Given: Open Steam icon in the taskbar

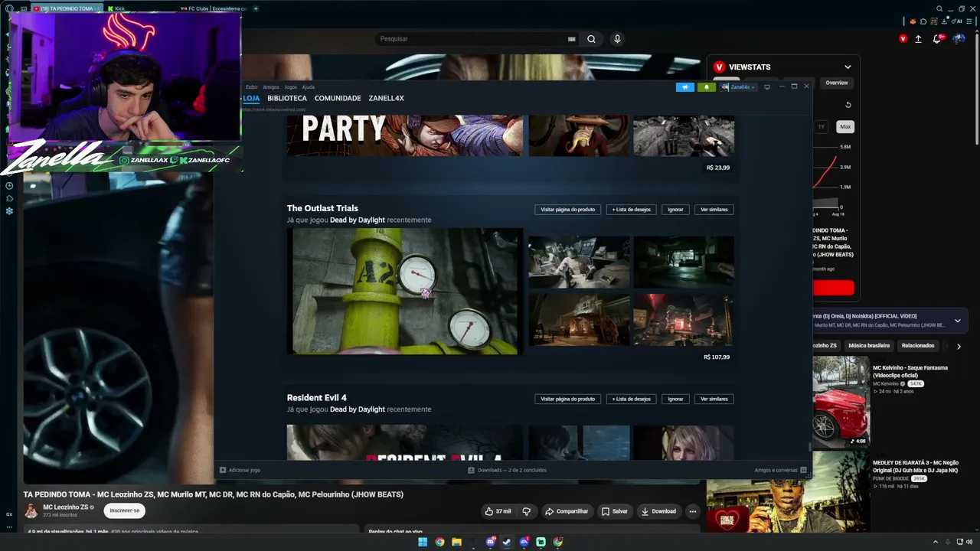Looking at the screenshot, I should point(507,542).
